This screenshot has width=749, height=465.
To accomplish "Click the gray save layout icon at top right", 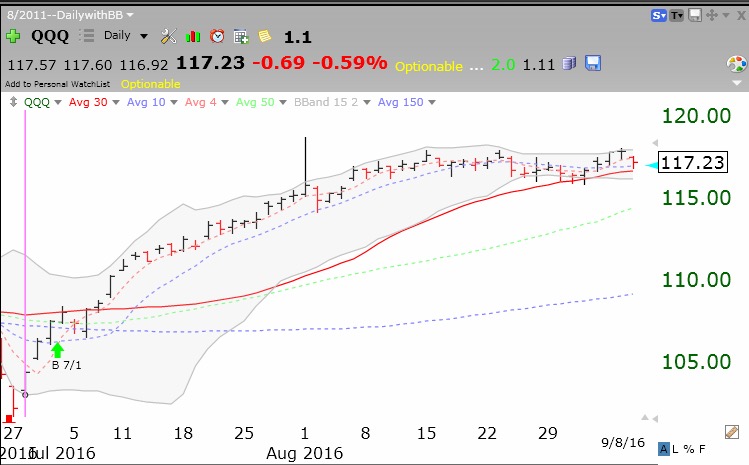I will pyautogui.click(x=695, y=15).
